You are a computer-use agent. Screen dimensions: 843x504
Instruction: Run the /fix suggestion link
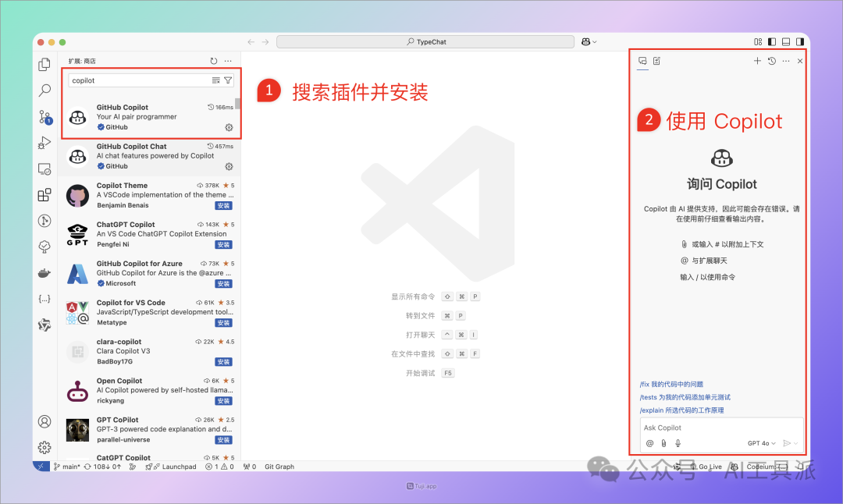(671, 384)
